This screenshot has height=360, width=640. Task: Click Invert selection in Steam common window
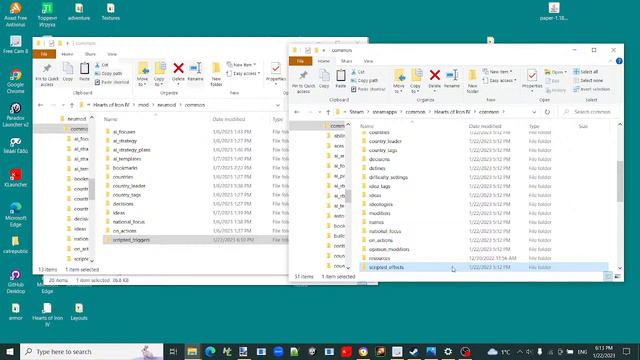(x=591, y=89)
